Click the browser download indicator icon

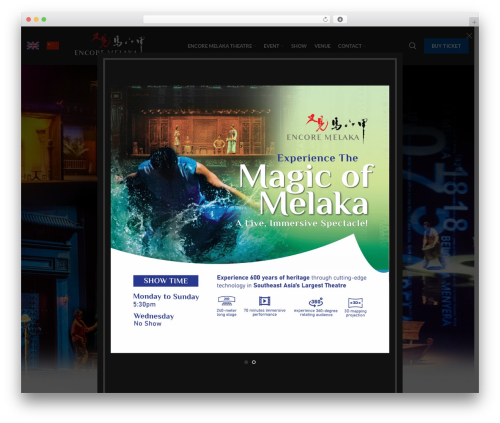340,20
